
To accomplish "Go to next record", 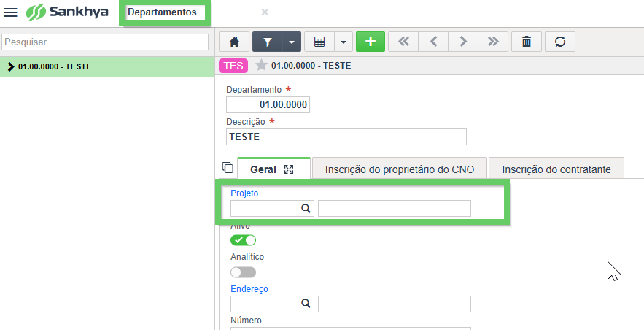I will coord(463,42).
